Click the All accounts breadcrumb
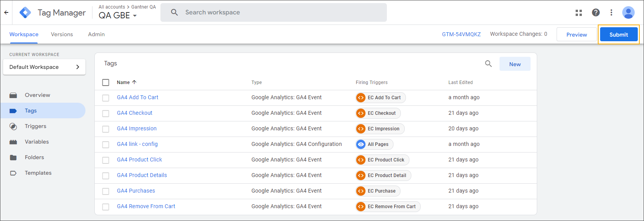Viewport: 644px width, 221px height. click(112, 7)
